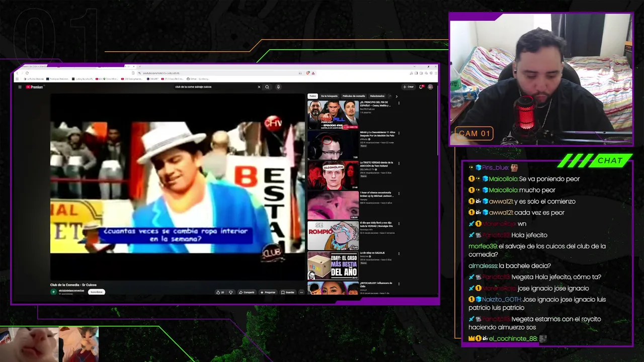The image size is (644, 362).
Task: Open options for 'La TRISTE VERDAD' video
Action: (399, 163)
